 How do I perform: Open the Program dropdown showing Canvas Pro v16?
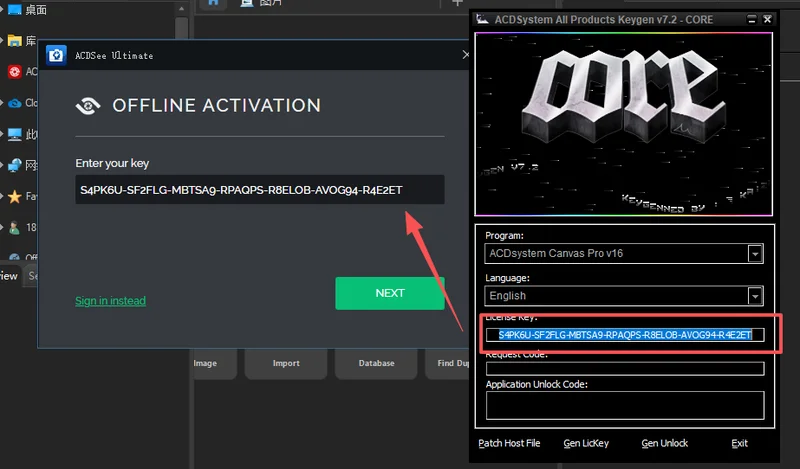click(623, 254)
